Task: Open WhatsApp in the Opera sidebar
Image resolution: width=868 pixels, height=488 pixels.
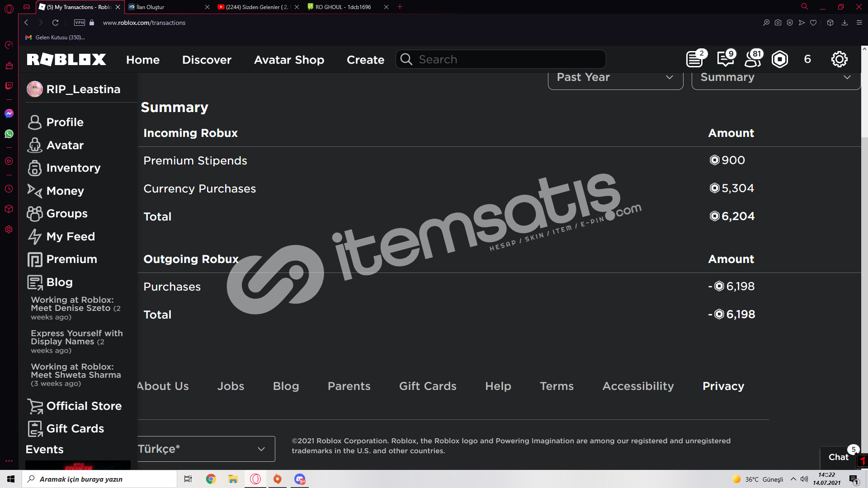Action: (x=9, y=134)
